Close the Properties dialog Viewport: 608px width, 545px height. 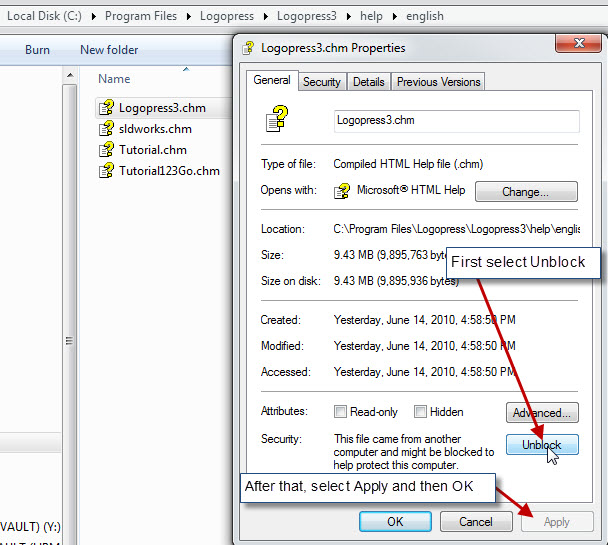579,43
